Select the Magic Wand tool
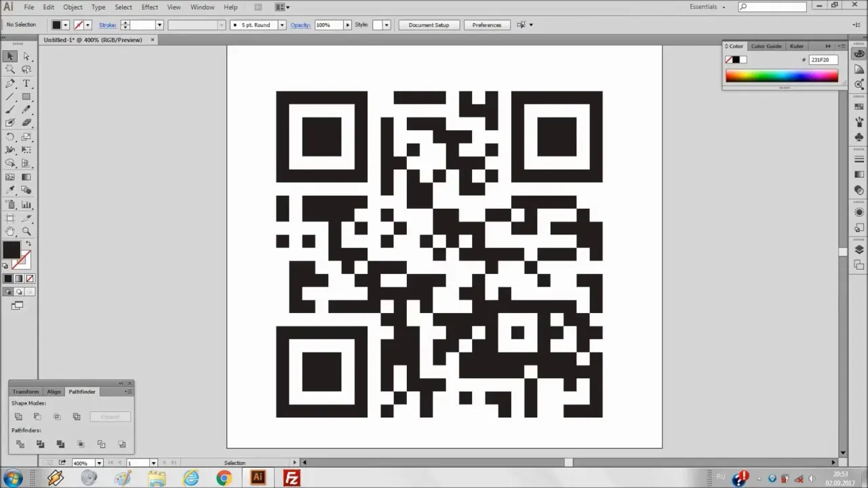 10,69
